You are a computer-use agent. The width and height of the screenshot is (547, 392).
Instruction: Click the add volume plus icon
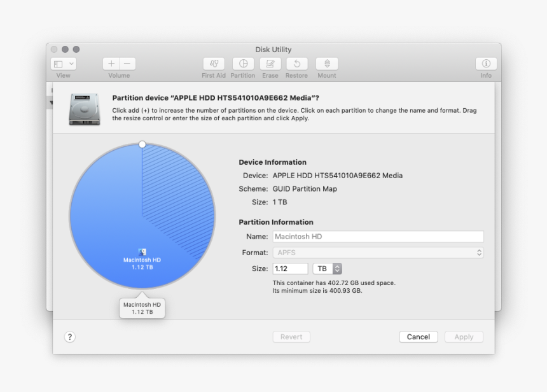[x=111, y=64]
